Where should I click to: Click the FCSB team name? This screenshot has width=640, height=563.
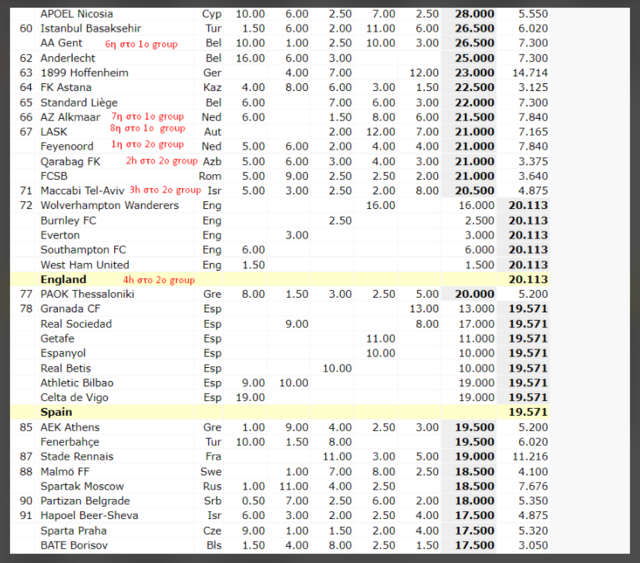54,176
